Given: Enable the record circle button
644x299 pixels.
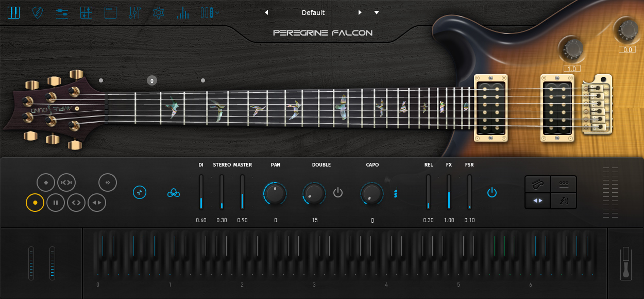Looking at the screenshot, I should point(35,203).
